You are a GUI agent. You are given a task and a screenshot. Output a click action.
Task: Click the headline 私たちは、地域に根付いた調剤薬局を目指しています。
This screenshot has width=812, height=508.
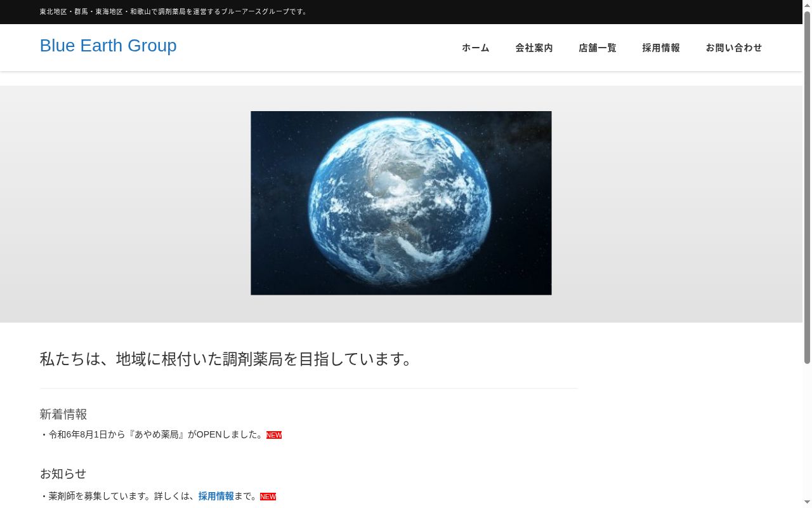tap(226, 359)
